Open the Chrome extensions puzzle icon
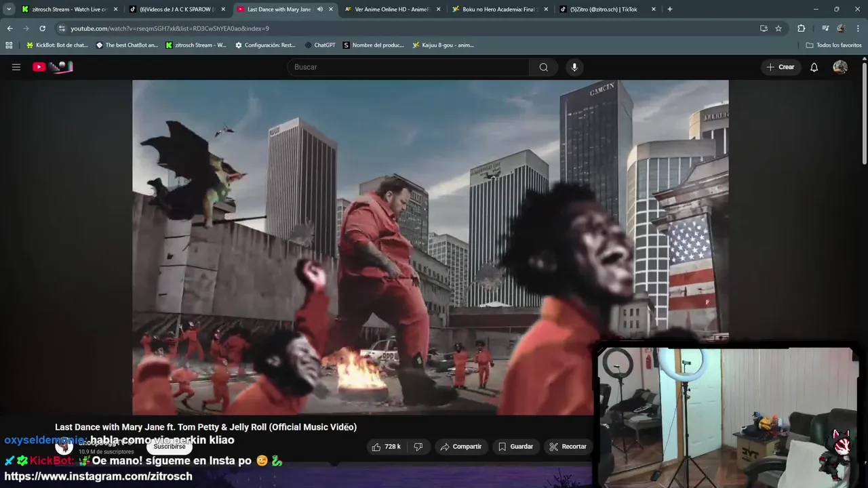 [x=801, y=28]
